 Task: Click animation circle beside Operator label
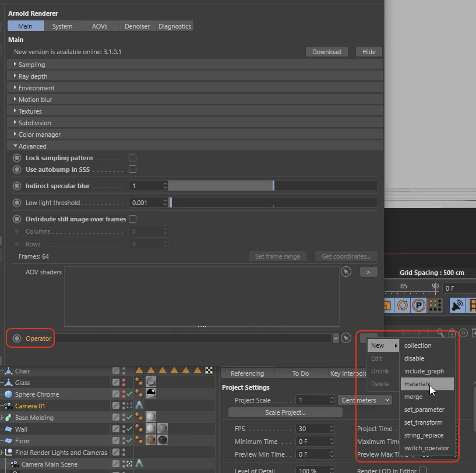click(17, 338)
